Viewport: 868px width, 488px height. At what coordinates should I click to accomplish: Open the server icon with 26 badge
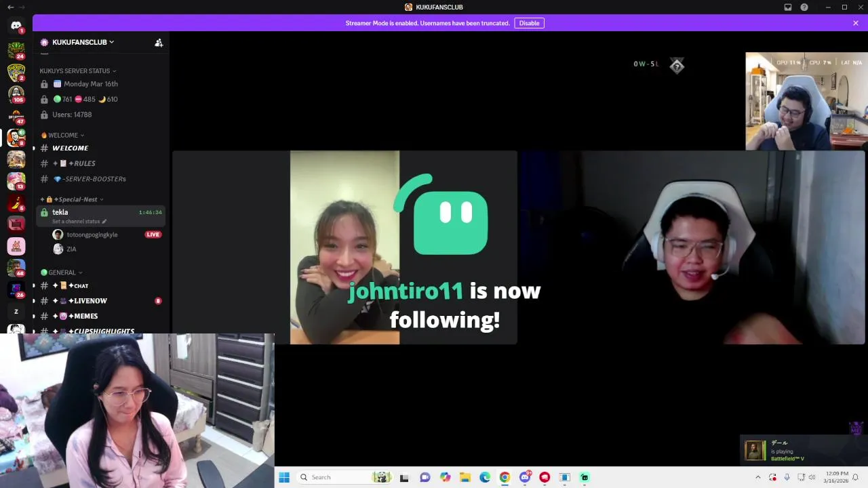16,289
